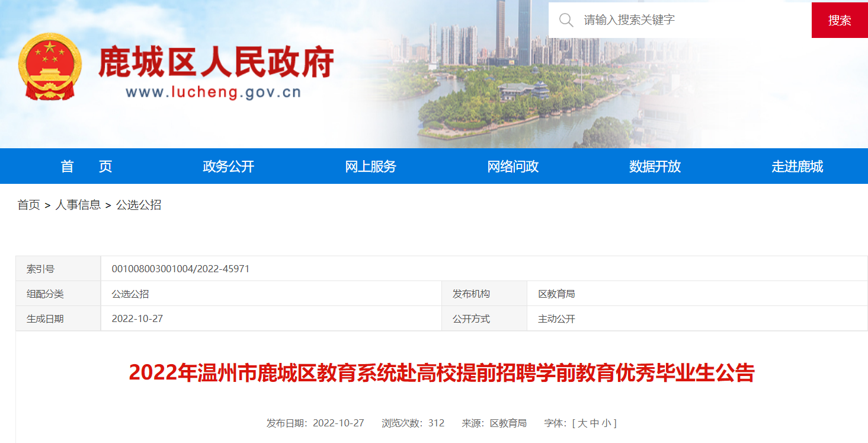The image size is (868, 443).
Task: Open the 数据开放 navigation menu item
Action: tap(655, 167)
